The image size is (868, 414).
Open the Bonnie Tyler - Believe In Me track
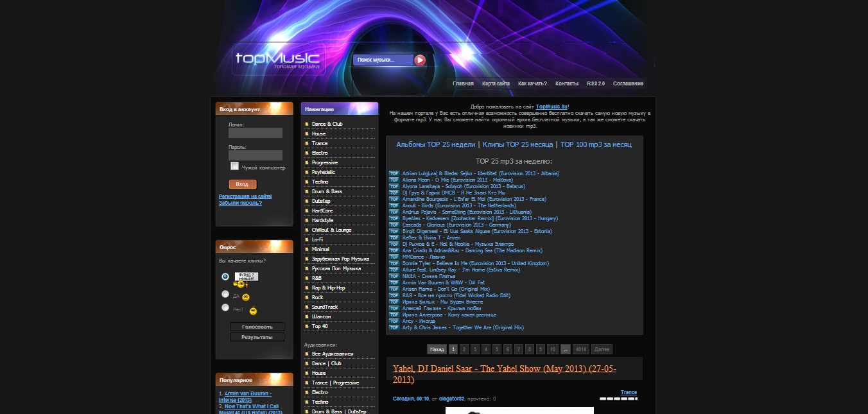[x=476, y=263]
